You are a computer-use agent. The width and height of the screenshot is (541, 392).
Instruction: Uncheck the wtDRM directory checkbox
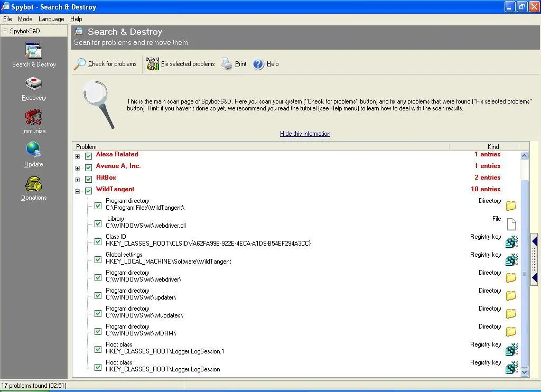click(x=98, y=331)
